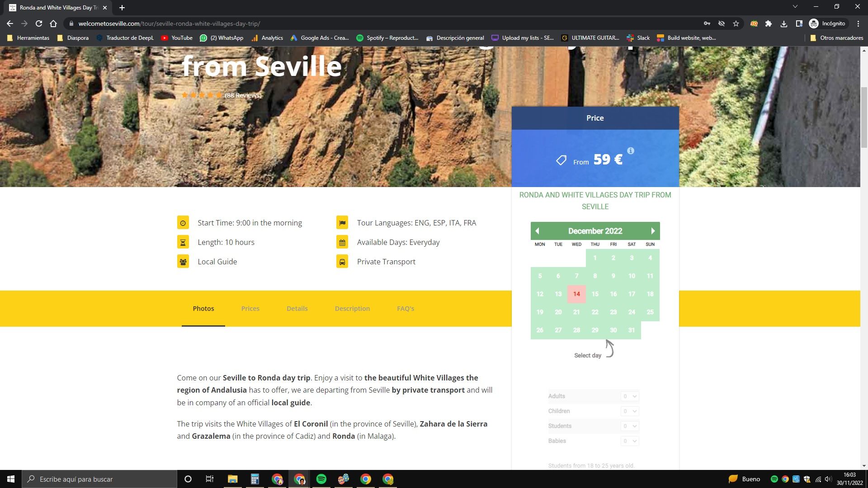Screen dimensions: 868x488
Task: Open the Analytics bookmark
Action: click(x=267, y=38)
